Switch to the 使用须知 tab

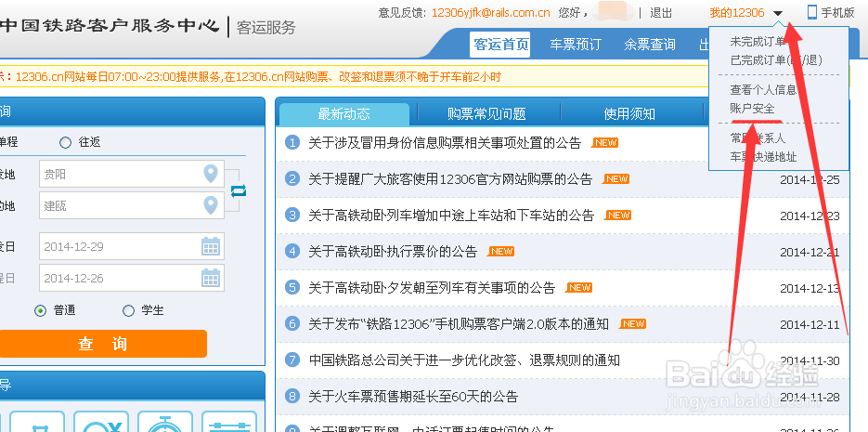click(x=629, y=114)
